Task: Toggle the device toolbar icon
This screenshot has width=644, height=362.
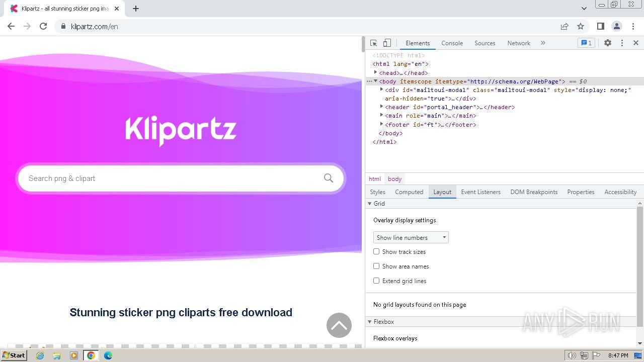Action: coord(387,43)
